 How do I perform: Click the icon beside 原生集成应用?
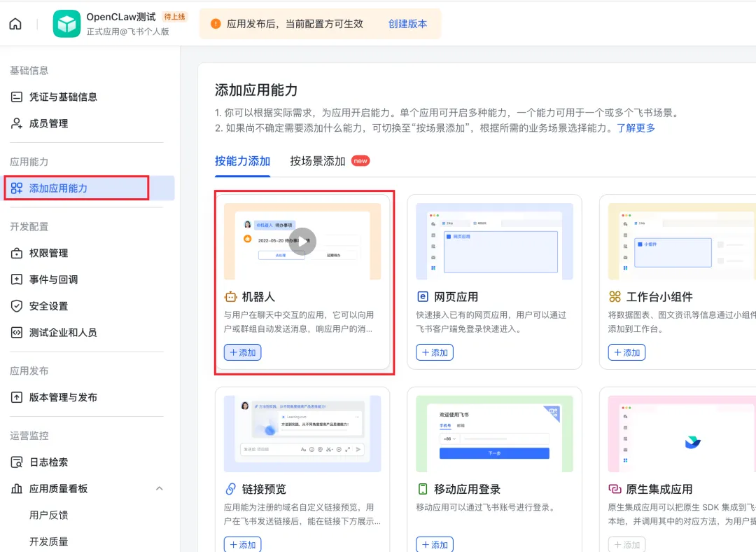click(x=615, y=489)
